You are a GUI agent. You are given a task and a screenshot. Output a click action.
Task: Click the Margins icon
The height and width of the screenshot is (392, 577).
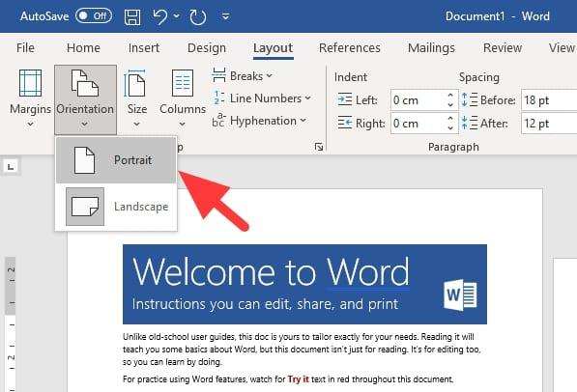pyautogui.click(x=30, y=83)
